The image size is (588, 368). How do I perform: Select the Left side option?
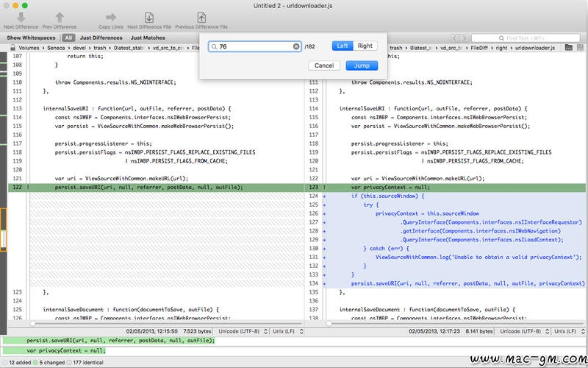(342, 46)
